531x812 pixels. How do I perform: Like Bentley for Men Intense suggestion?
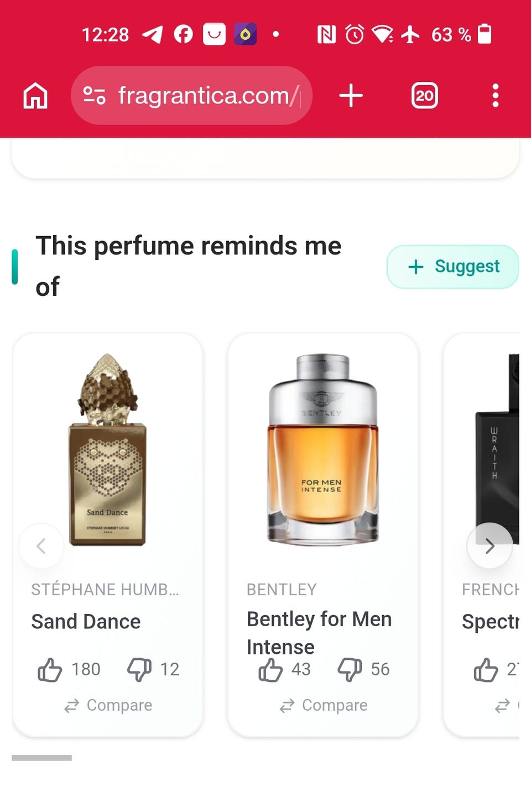[270, 669]
